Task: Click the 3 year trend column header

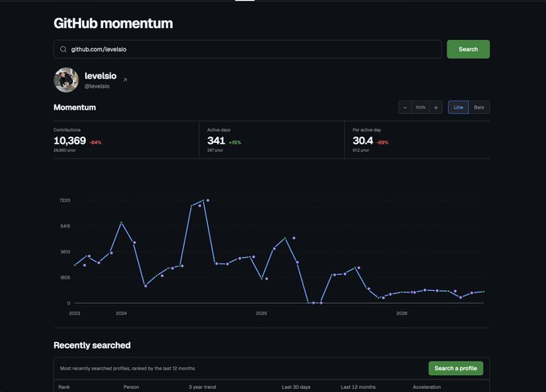Action: click(x=202, y=386)
